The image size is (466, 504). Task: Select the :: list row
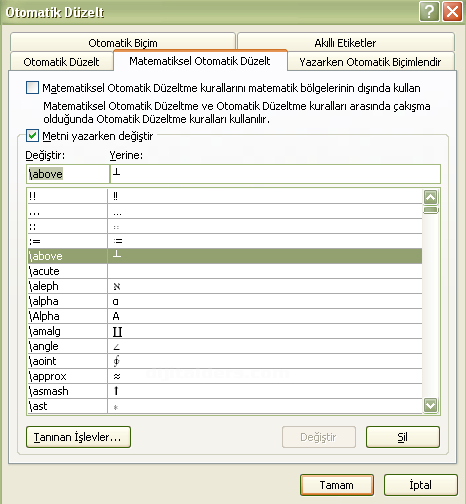point(225,226)
